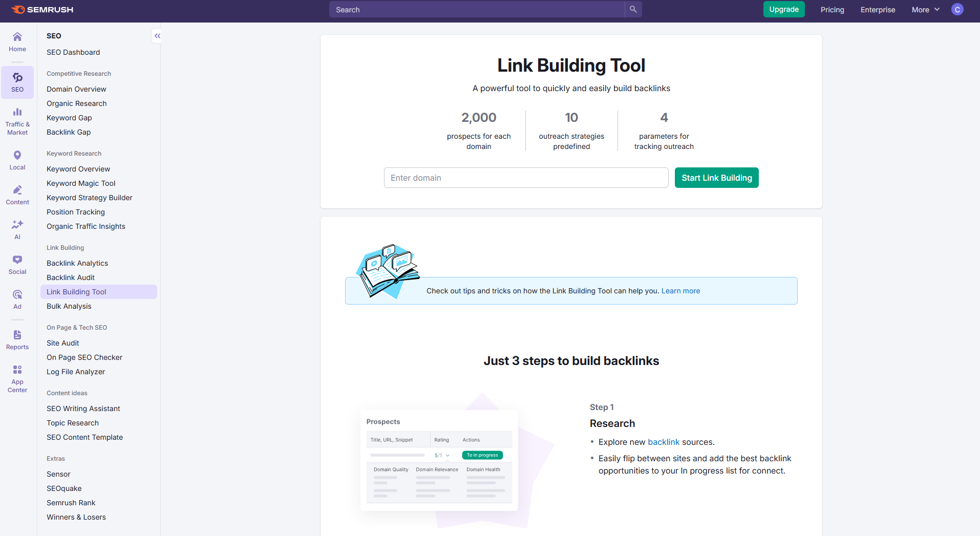
Task: Open Site Audit
Action: click(x=63, y=343)
